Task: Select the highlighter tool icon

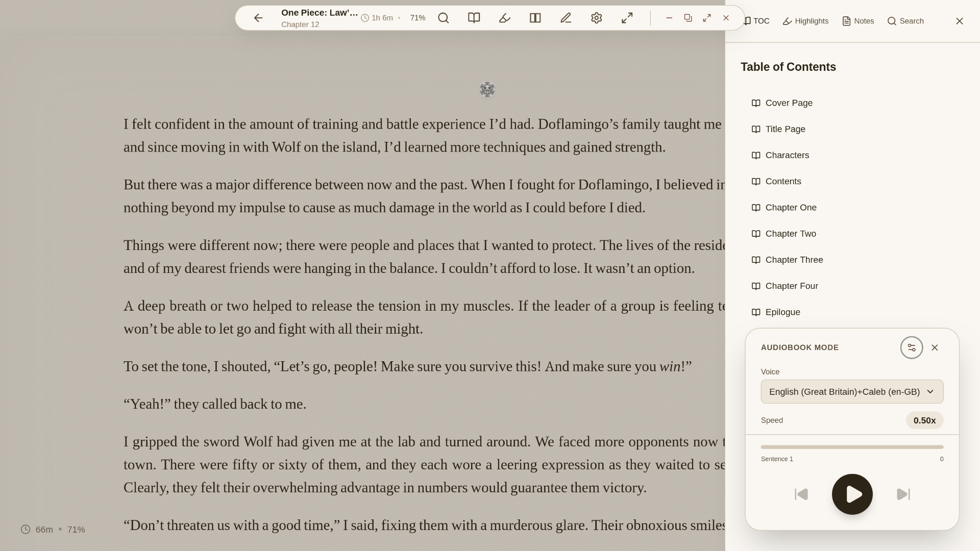Action: coord(504,18)
